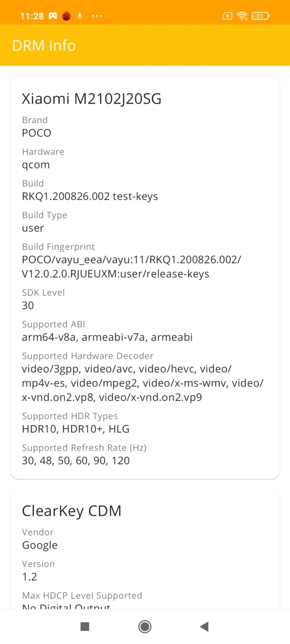
Task: Tap the DRM Info app title
Action: point(44,46)
